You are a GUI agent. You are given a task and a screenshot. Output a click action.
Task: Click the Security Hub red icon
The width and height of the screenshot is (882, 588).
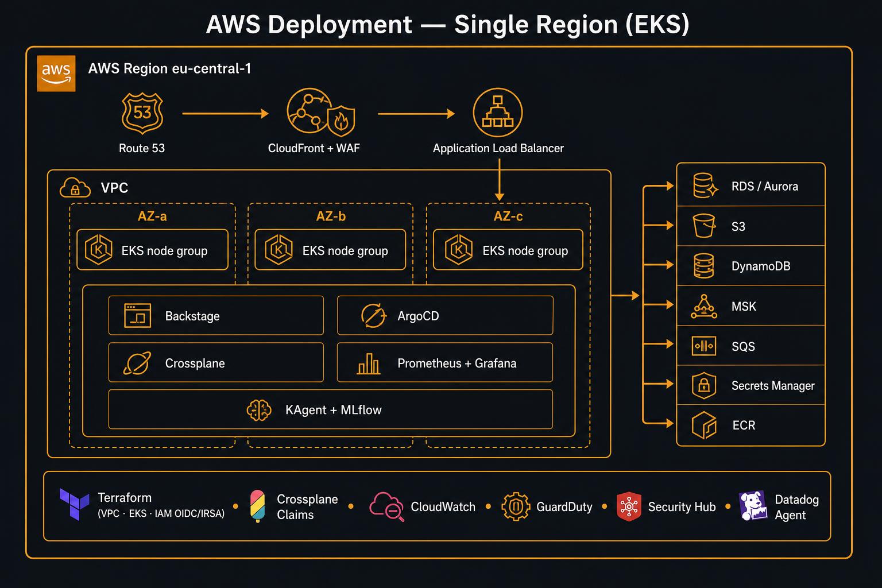coord(629,506)
